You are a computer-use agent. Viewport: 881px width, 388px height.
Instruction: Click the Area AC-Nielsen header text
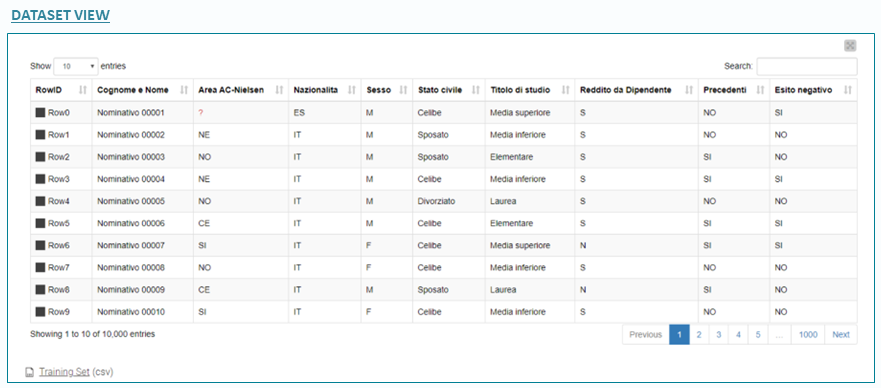tap(231, 90)
